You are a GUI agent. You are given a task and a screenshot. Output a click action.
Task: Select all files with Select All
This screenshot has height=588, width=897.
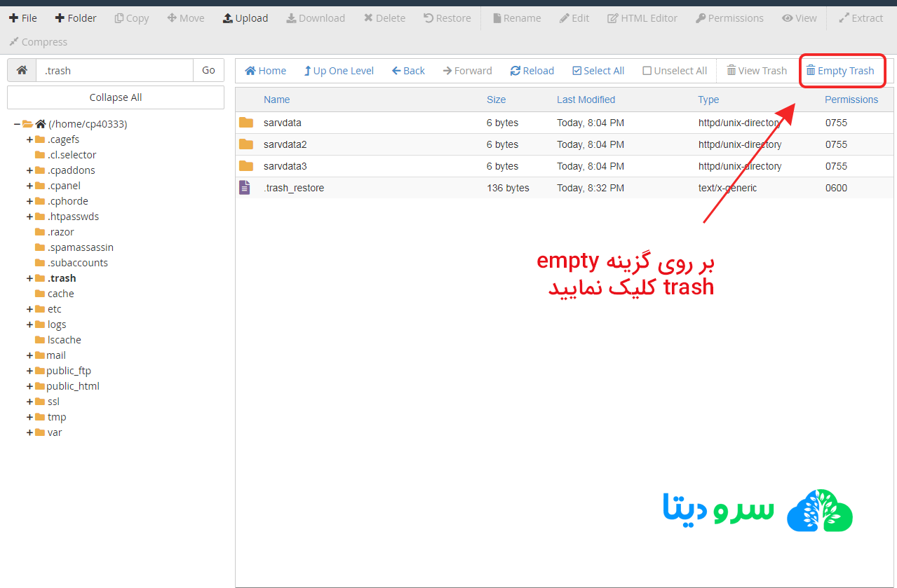[x=598, y=70]
